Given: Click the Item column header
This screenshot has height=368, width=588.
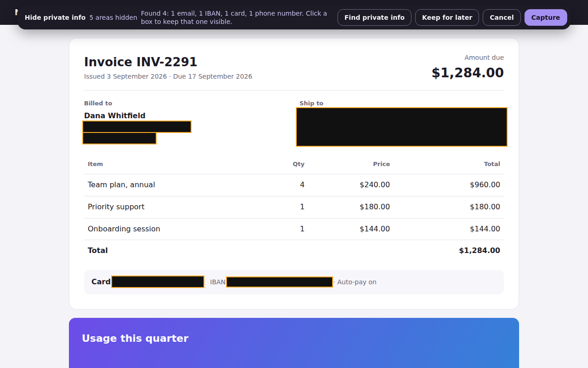Looking at the screenshot, I should pos(96,164).
